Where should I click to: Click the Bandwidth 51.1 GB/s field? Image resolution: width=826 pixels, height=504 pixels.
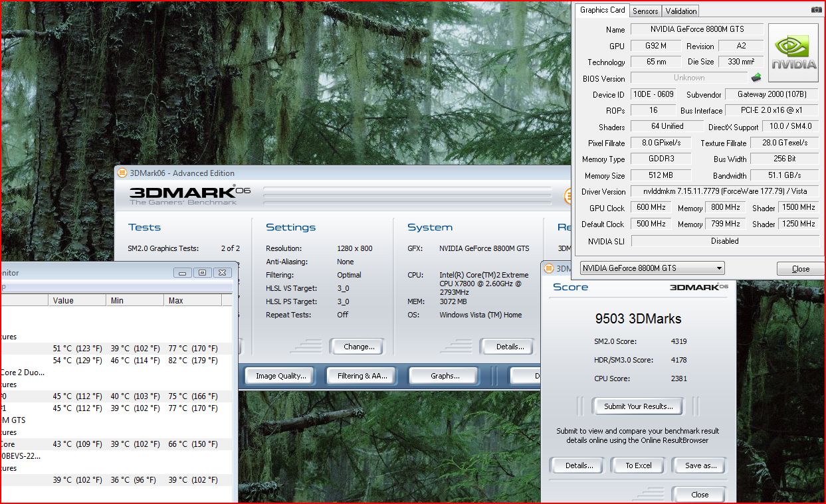785,175
